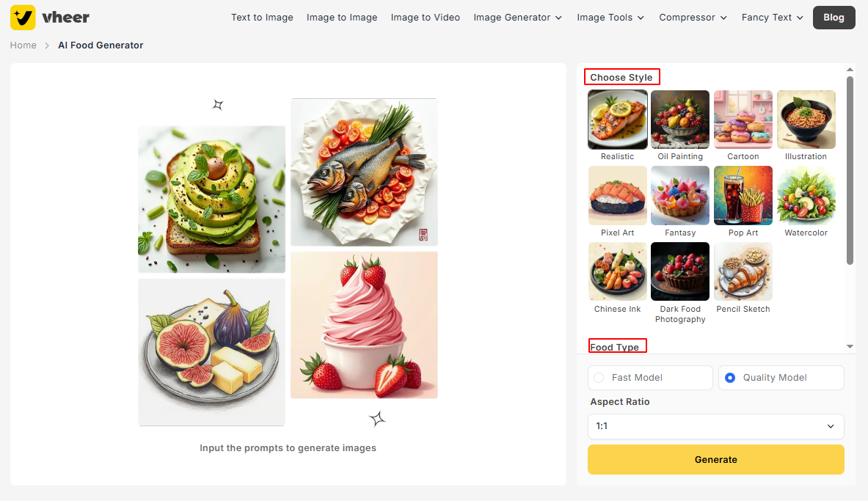Click the style panel vertical scrollbar
This screenshot has height=501, width=868.
point(850,170)
